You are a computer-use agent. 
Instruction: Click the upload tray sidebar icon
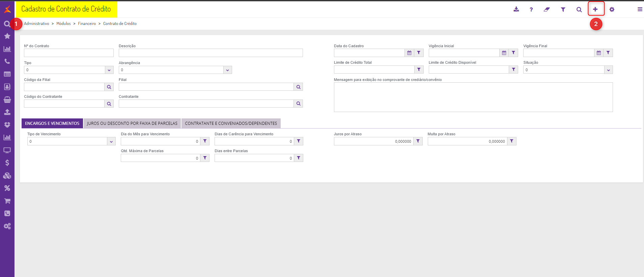pyautogui.click(x=7, y=112)
